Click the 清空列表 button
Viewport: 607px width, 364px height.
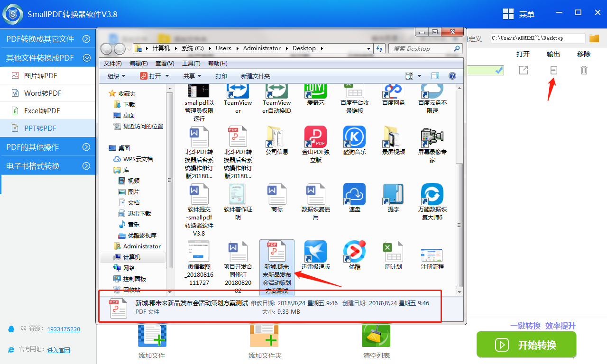click(376, 341)
